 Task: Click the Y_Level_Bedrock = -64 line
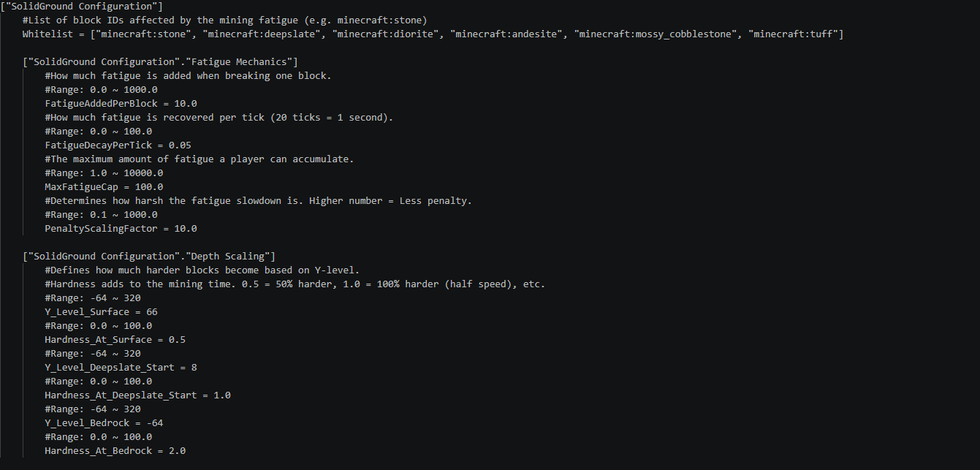pyautogui.click(x=104, y=423)
